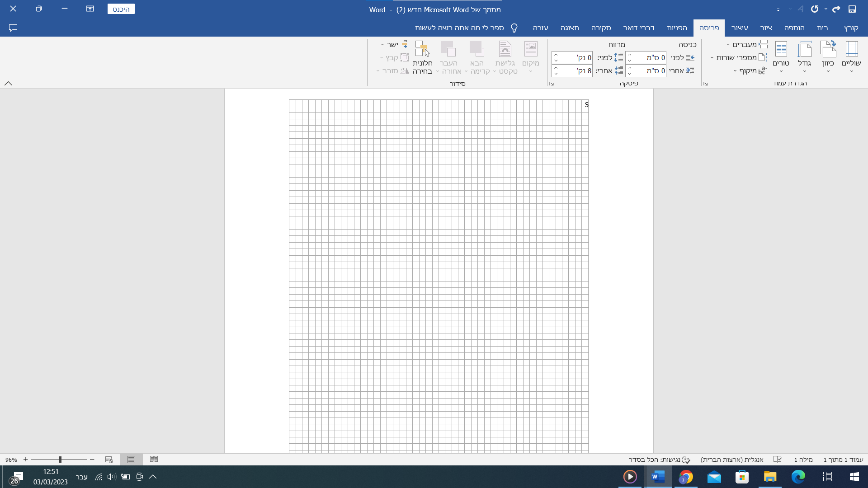Switch to Print Layout view in status bar
Image resolution: width=868 pixels, height=488 pixels.
(131, 460)
